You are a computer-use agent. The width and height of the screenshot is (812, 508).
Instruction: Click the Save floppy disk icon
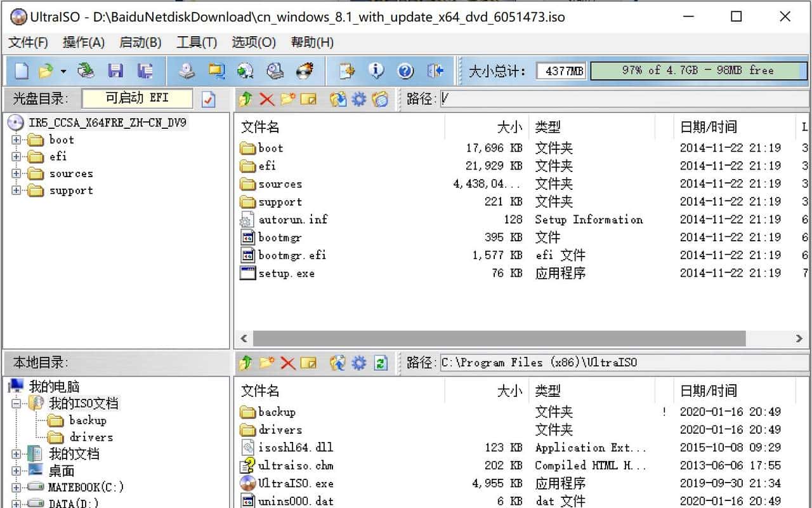[x=115, y=70]
